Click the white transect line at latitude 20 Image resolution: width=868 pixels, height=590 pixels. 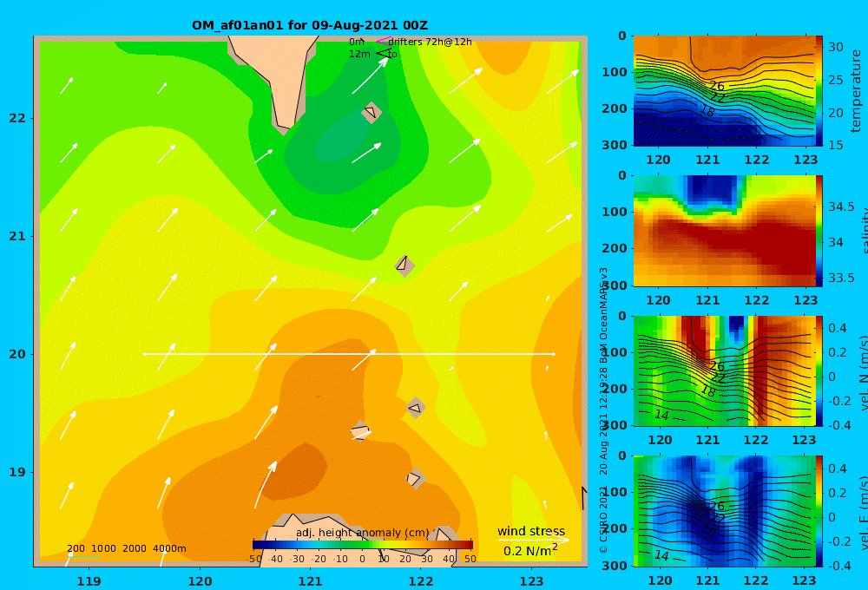click(x=349, y=354)
